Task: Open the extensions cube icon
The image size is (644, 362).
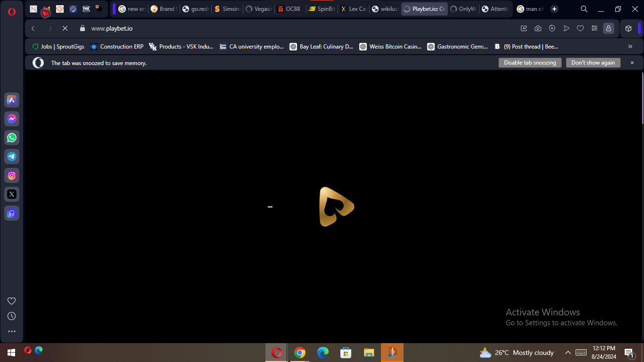Action: pos(628,28)
